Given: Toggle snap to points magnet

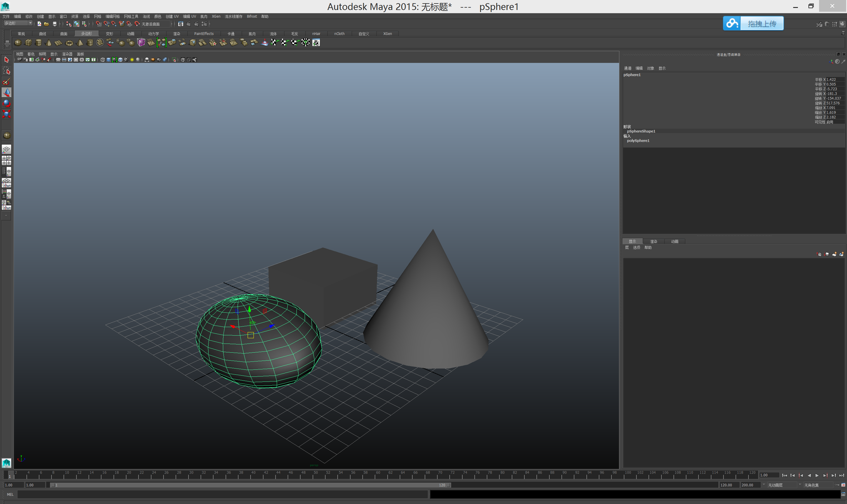Looking at the screenshot, I should click(114, 24).
